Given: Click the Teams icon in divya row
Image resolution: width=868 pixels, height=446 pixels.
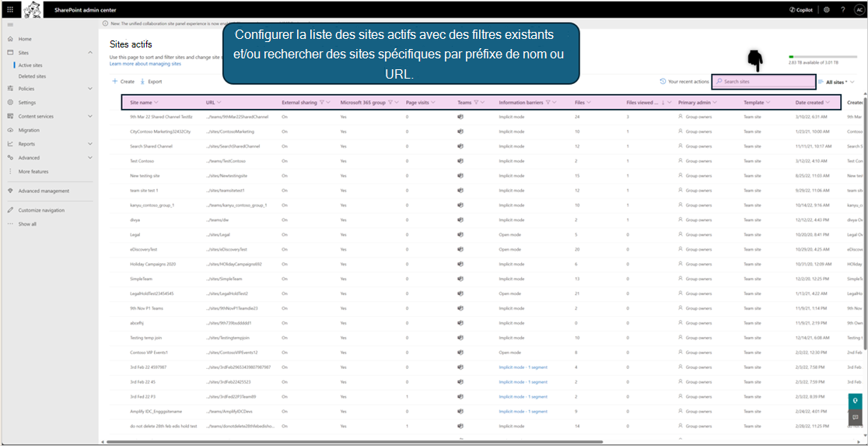Looking at the screenshot, I should pyautogui.click(x=460, y=220).
